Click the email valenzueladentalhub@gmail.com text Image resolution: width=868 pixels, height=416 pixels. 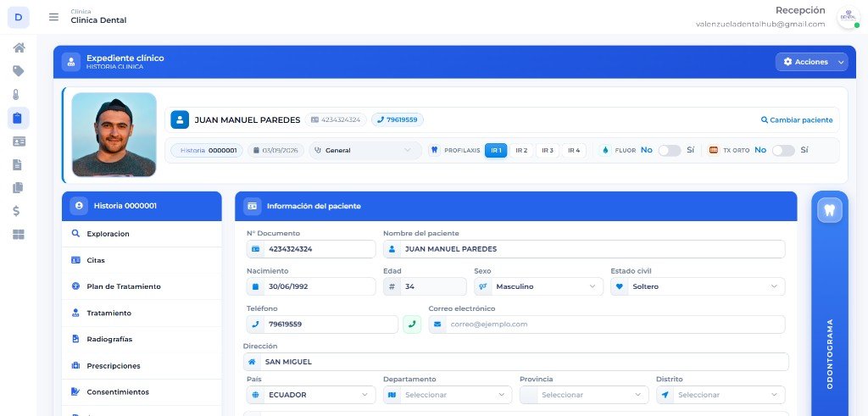tap(760, 25)
